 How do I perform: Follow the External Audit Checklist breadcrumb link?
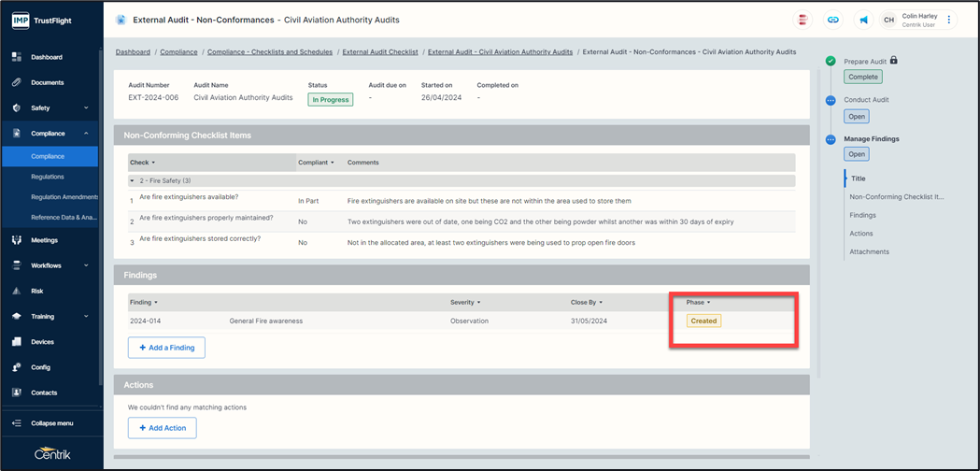tap(380, 52)
